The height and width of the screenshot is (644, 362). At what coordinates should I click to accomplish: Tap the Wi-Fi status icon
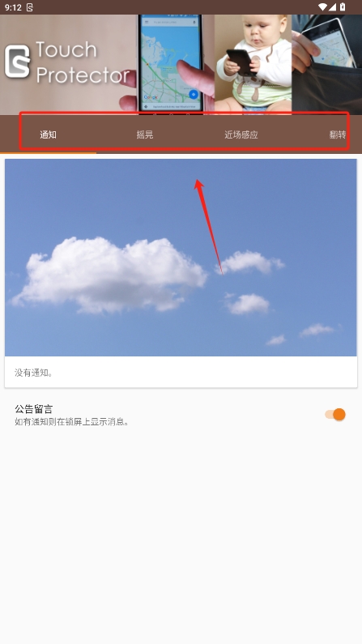(322, 7)
